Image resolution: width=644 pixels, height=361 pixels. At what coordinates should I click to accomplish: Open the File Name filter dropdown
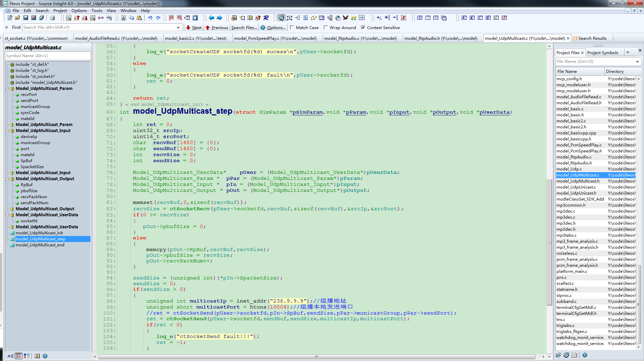[x=637, y=62]
